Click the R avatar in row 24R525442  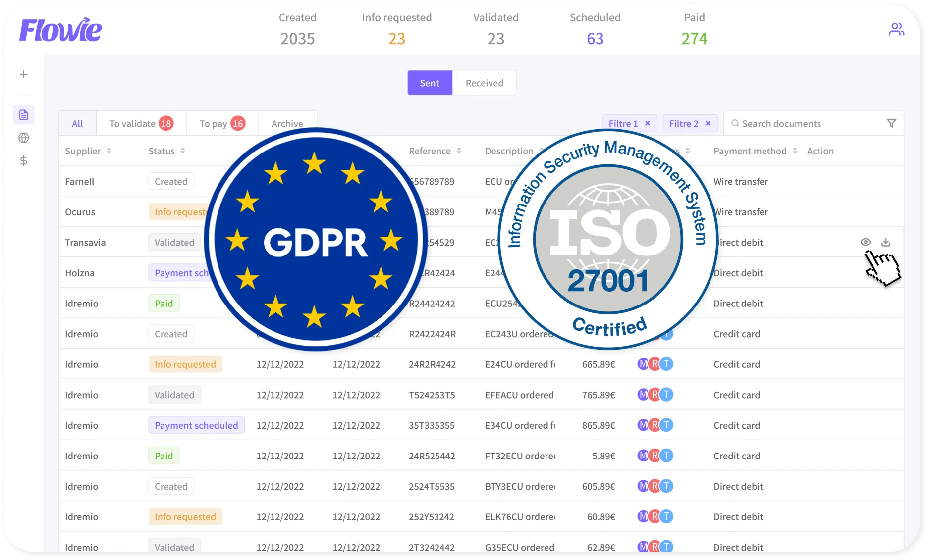tap(655, 456)
